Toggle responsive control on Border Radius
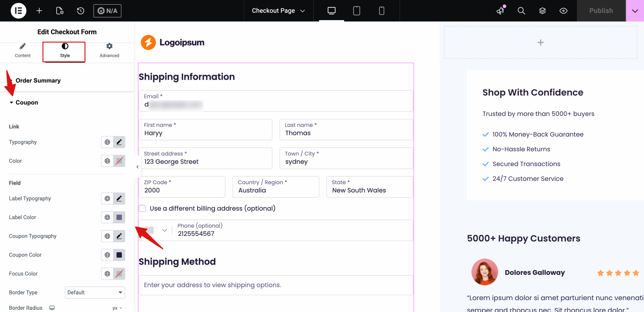This screenshot has height=312, width=644. coord(52,307)
